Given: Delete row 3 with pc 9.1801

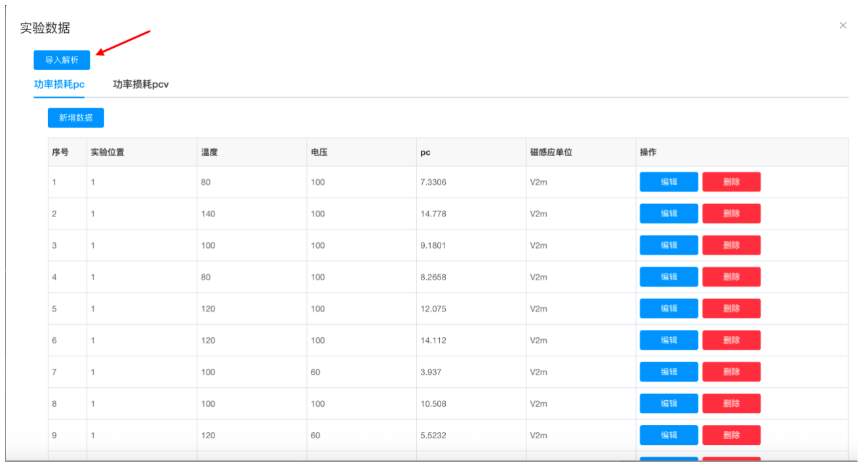Looking at the screenshot, I should click(x=731, y=245).
